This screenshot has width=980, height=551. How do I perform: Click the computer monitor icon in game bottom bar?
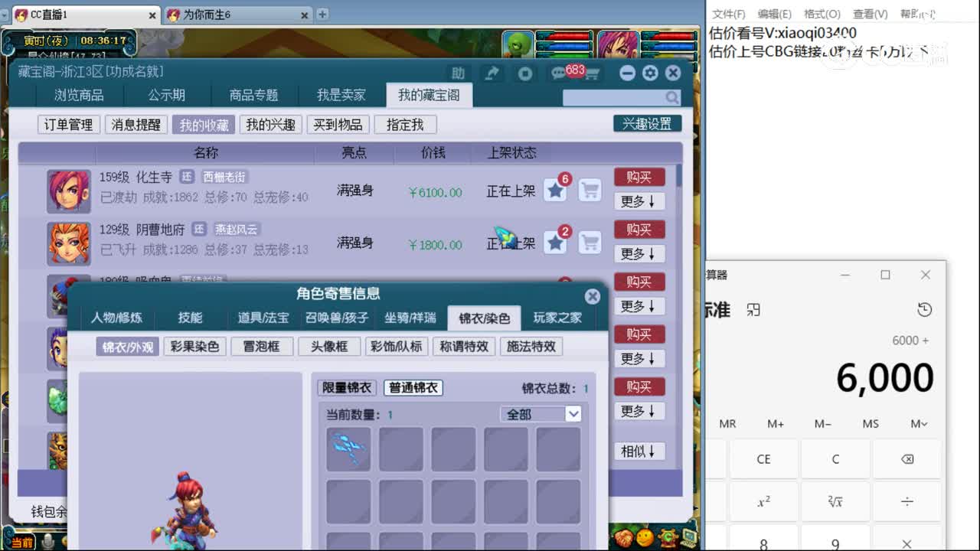688,536
